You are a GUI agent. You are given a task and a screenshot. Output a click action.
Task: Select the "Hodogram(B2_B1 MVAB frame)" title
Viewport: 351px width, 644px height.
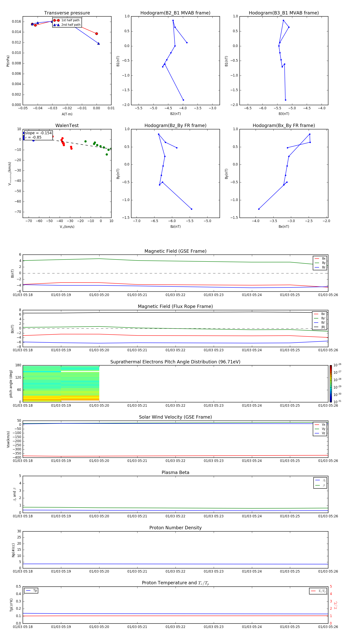tap(175, 13)
